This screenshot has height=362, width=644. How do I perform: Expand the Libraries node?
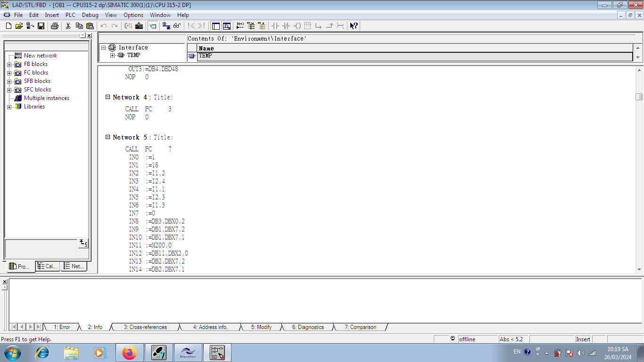tap(9, 107)
